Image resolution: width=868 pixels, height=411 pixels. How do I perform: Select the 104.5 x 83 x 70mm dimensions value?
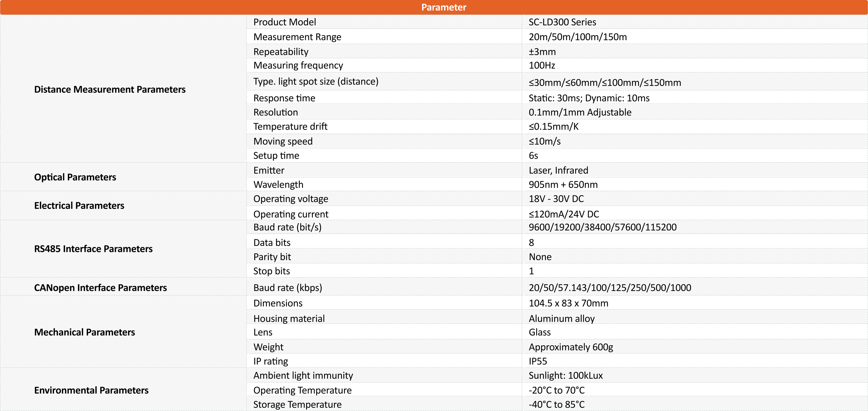[x=568, y=303]
